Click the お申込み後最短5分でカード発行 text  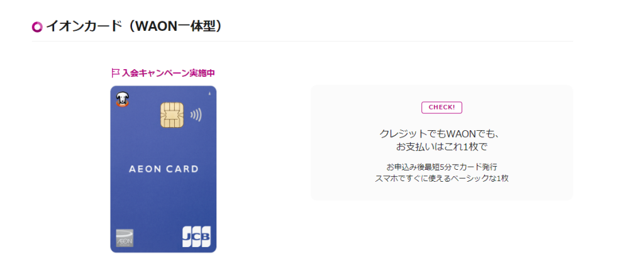coord(441,167)
